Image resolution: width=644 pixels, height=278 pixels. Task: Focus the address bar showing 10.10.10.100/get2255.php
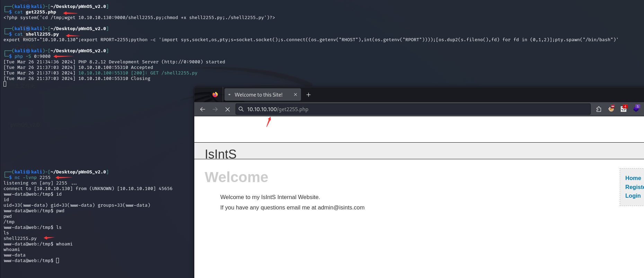click(x=413, y=109)
